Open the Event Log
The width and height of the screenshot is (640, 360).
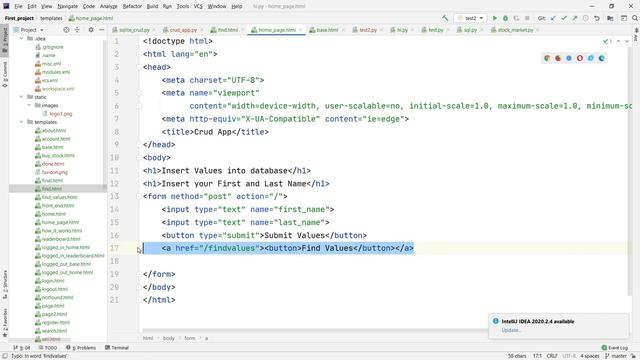pos(615,348)
